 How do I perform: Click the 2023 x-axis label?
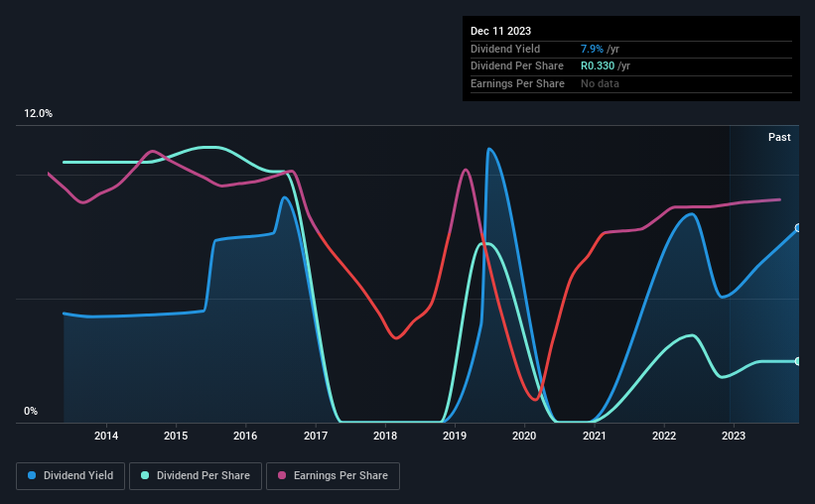tap(734, 436)
